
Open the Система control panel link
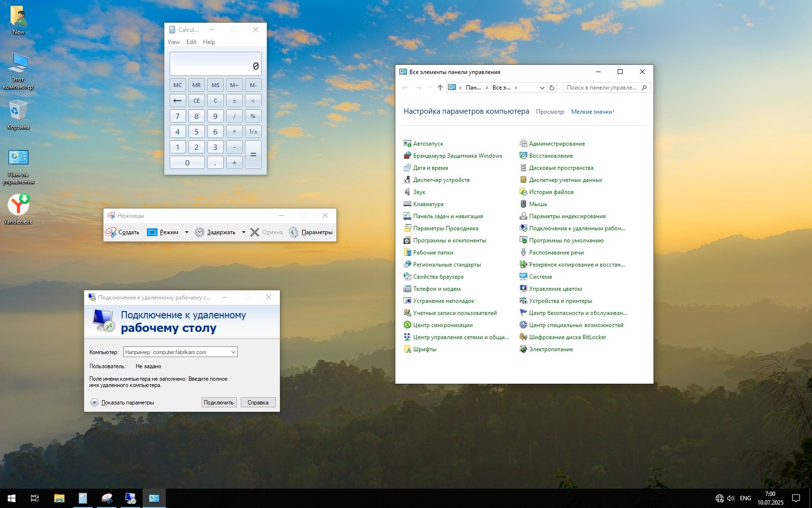click(540, 277)
